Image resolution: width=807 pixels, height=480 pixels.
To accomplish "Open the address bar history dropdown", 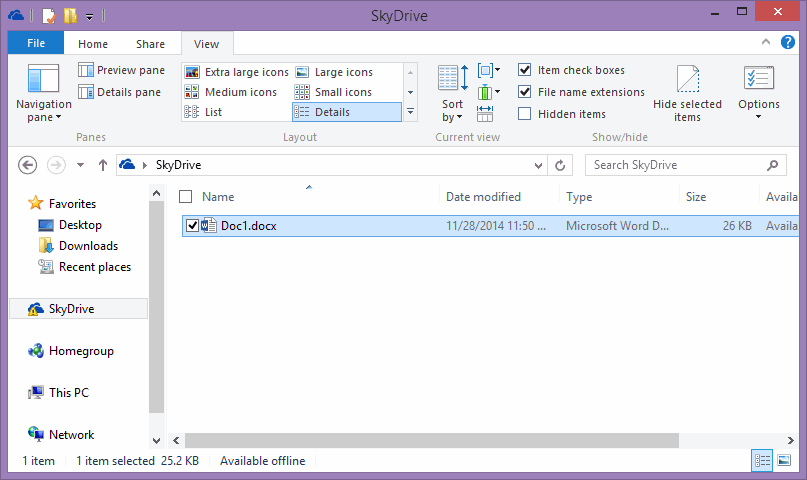I will tap(538, 165).
